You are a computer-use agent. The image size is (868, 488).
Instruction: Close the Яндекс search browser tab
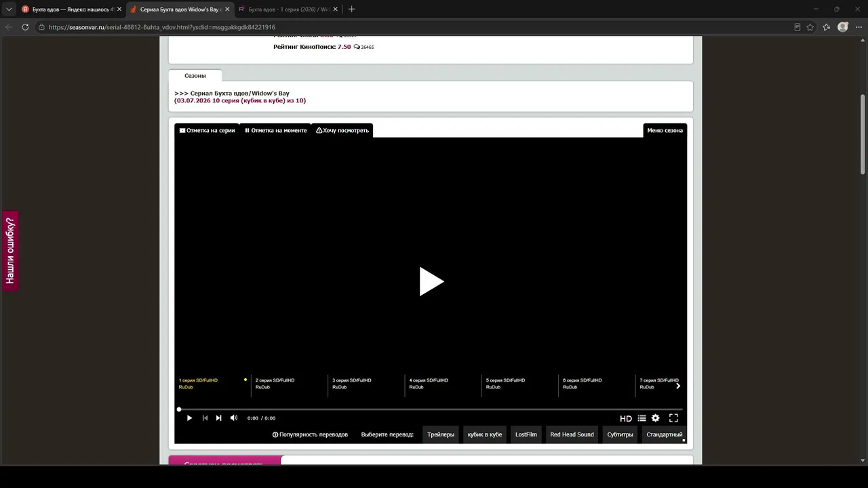(x=119, y=9)
